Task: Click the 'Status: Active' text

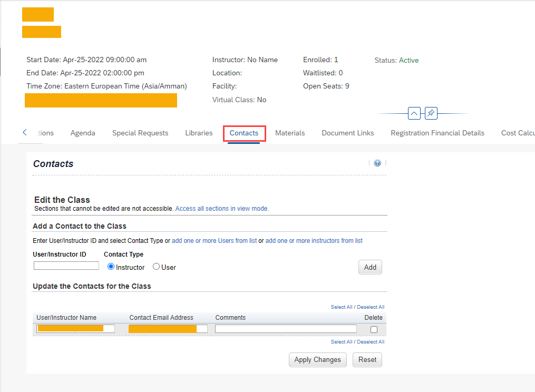Action: click(396, 61)
